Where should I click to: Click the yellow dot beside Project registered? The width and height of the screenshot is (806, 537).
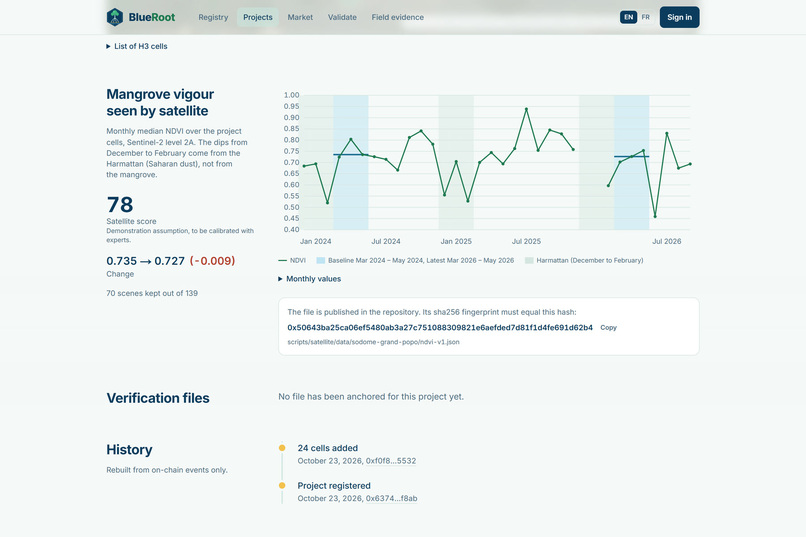pyautogui.click(x=282, y=486)
